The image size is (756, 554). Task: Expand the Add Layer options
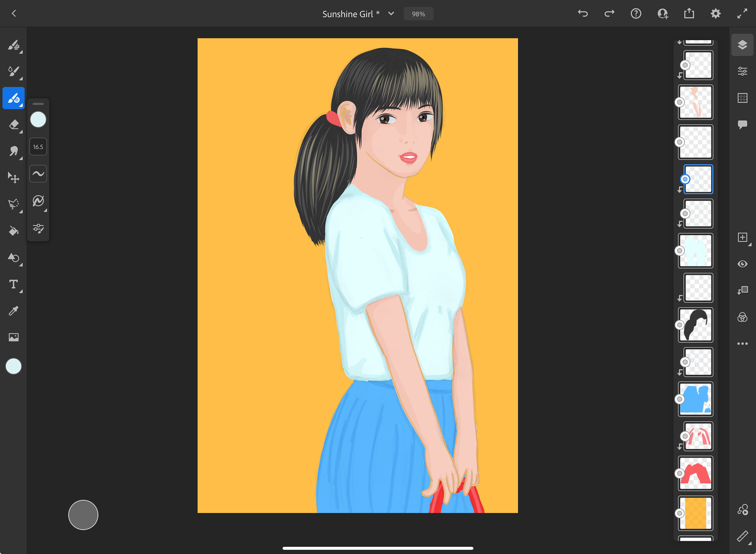742,237
